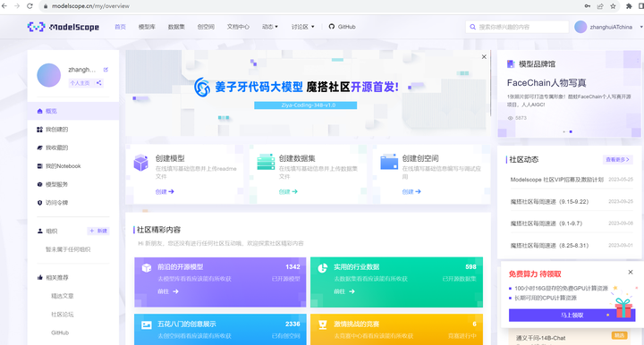This screenshot has width=644, height=345.
Task: Open 个人主页 button
Action: [x=80, y=83]
